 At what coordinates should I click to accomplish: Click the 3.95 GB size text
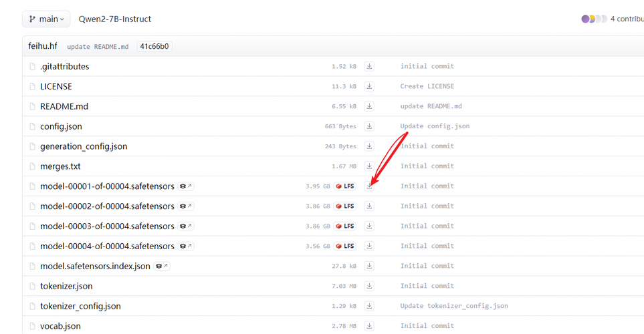click(318, 186)
